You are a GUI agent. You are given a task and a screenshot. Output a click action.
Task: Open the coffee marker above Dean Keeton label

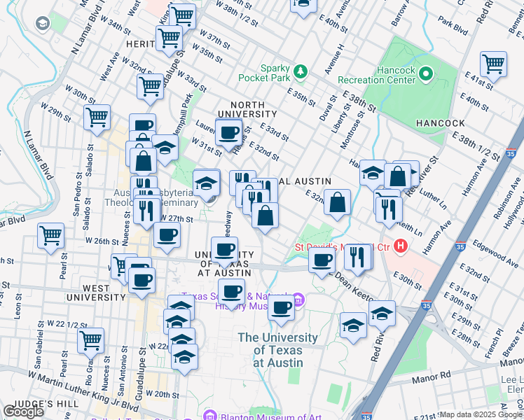pos(322,260)
